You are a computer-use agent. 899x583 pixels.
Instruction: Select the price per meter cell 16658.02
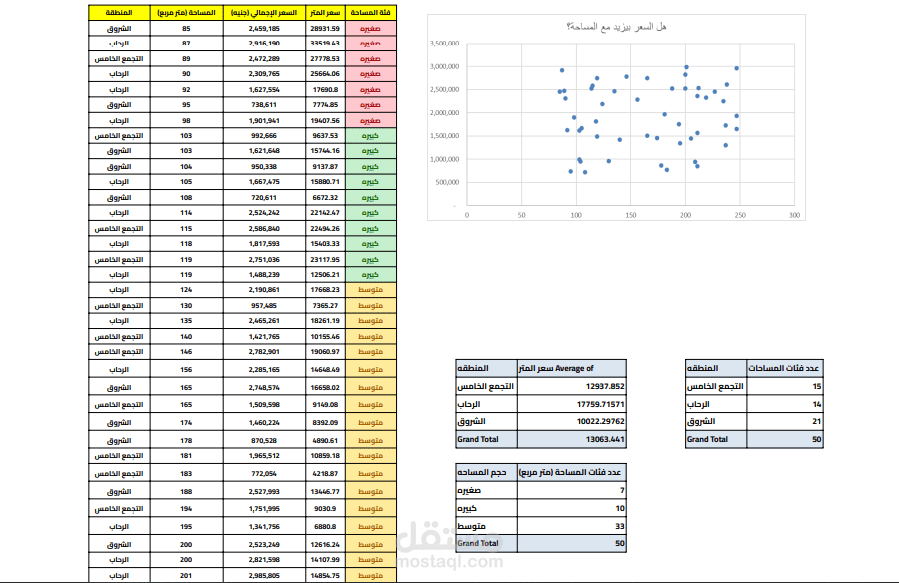(x=325, y=388)
